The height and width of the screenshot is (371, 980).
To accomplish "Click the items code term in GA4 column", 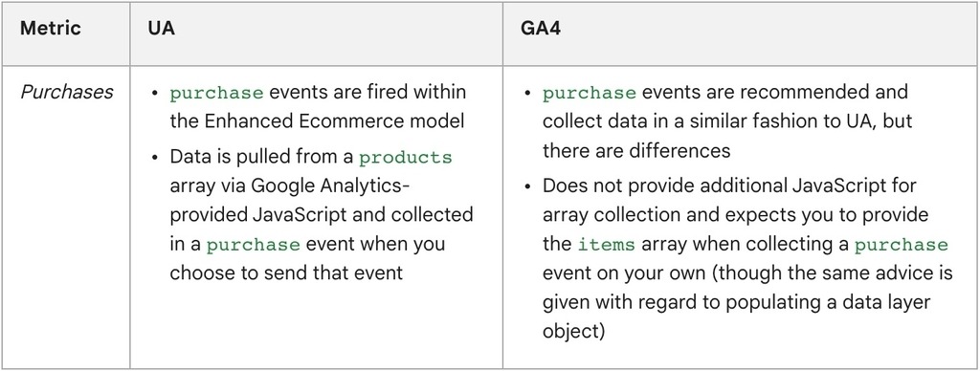I will point(606,244).
